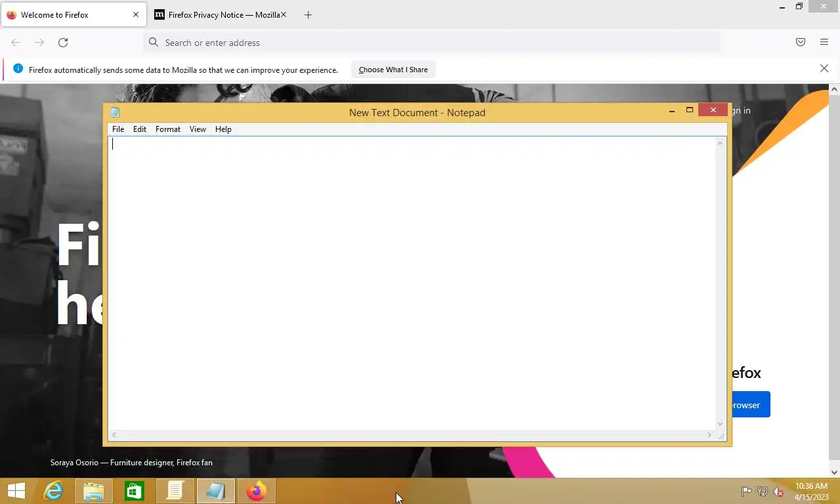The height and width of the screenshot is (504, 840).
Task: Click the Firefox address bar
Action: tap(431, 43)
